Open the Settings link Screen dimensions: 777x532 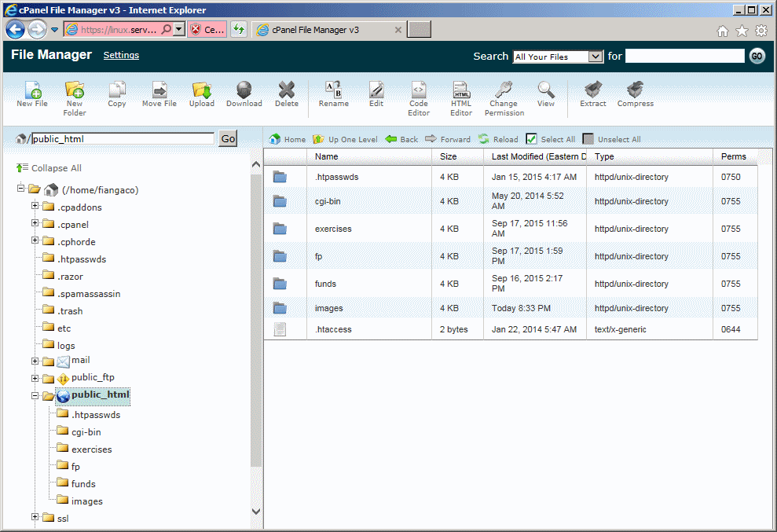121,55
